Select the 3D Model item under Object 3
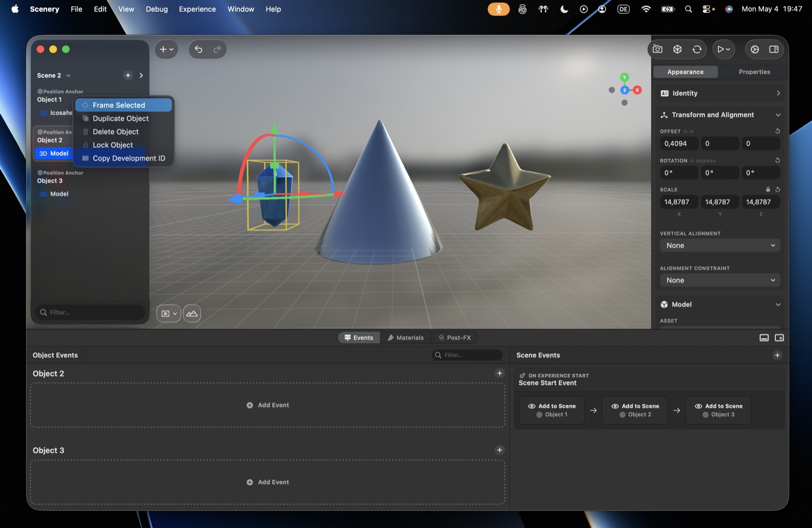Image resolution: width=812 pixels, height=528 pixels. [54, 194]
